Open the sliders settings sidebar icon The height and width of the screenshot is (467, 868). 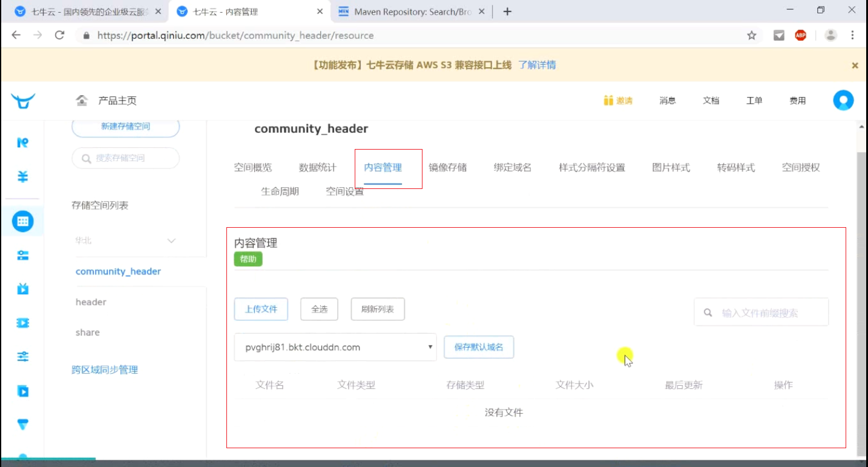point(23,357)
